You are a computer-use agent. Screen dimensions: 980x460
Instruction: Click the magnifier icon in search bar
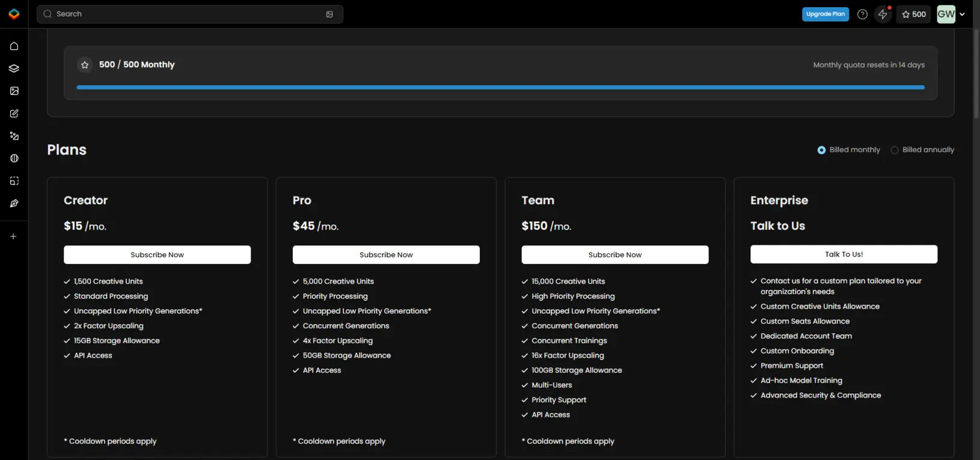point(47,14)
